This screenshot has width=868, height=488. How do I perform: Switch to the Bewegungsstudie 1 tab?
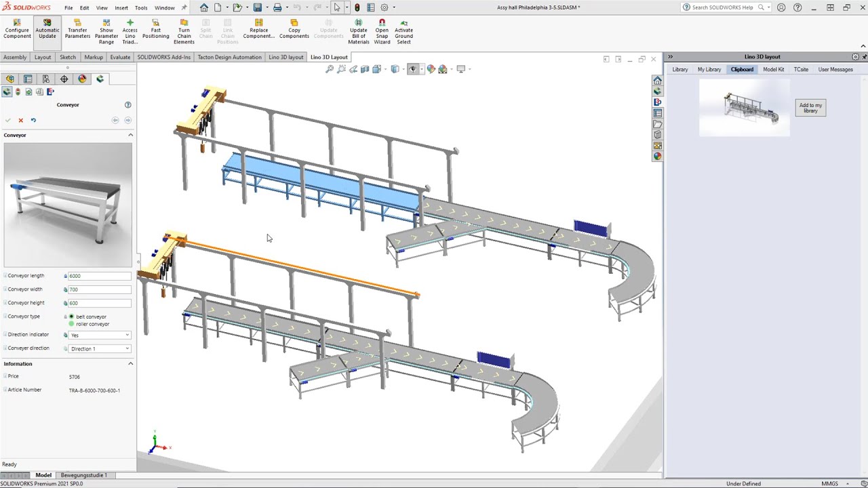[84, 475]
